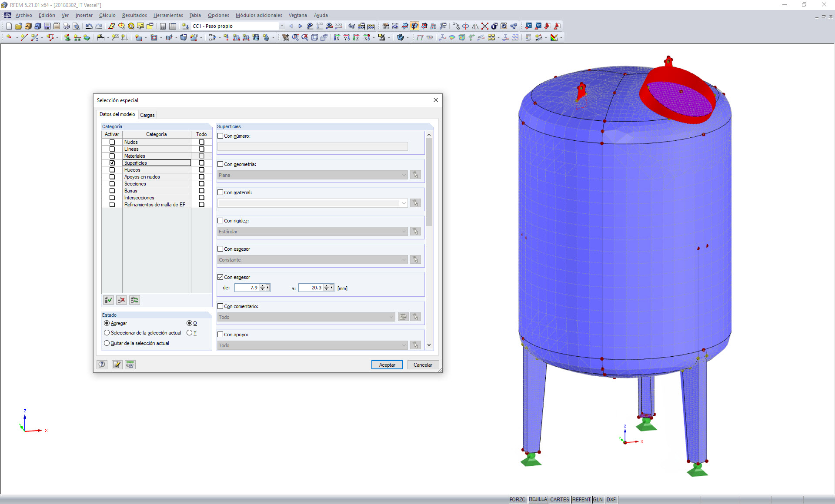The width and height of the screenshot is (835, 504).
Task: Select Quitar de la selección actual radio
Action: click(x=107, y=343)
